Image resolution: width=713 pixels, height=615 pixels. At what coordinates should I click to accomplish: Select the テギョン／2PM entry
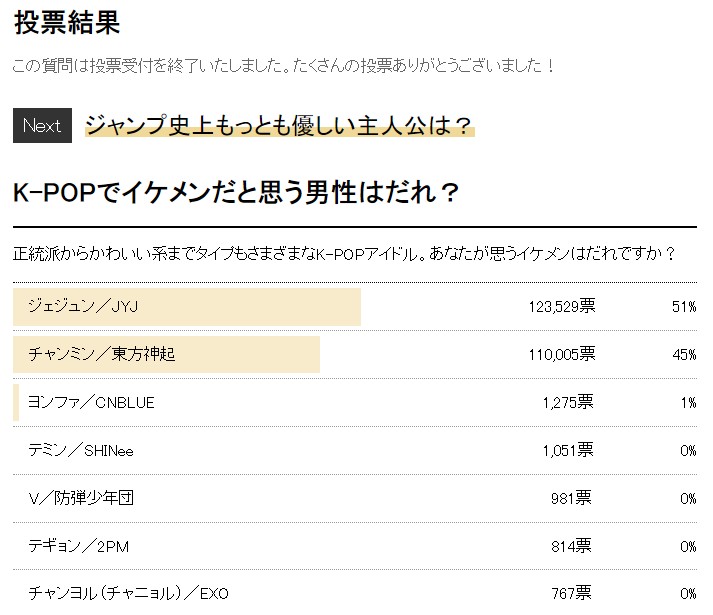pos(79,546)
